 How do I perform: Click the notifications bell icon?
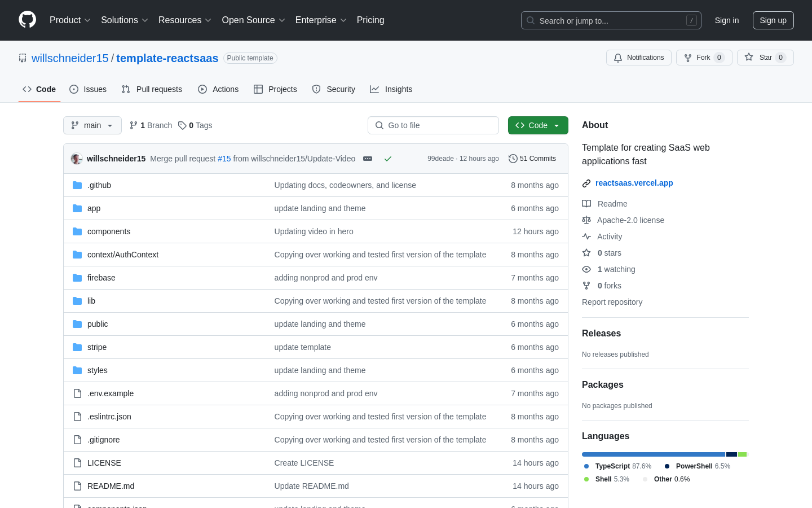click(x=618, y=58)
